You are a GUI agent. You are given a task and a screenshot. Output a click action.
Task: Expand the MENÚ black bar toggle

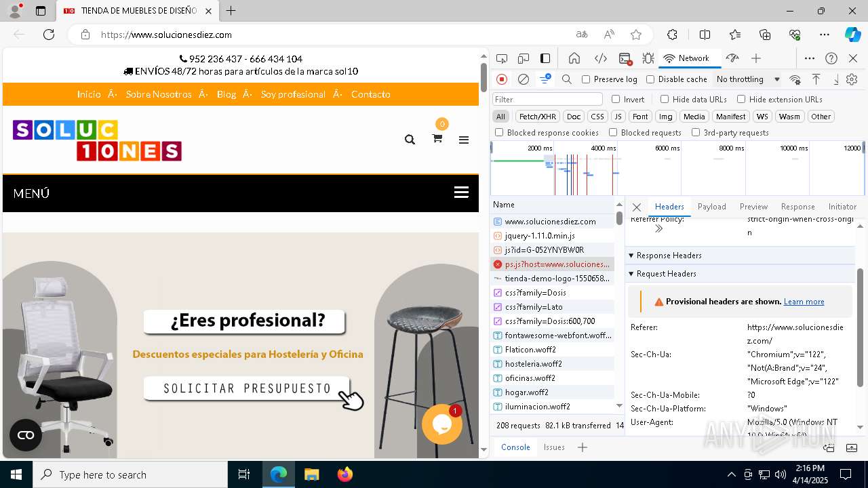click(x=461, y=192)
